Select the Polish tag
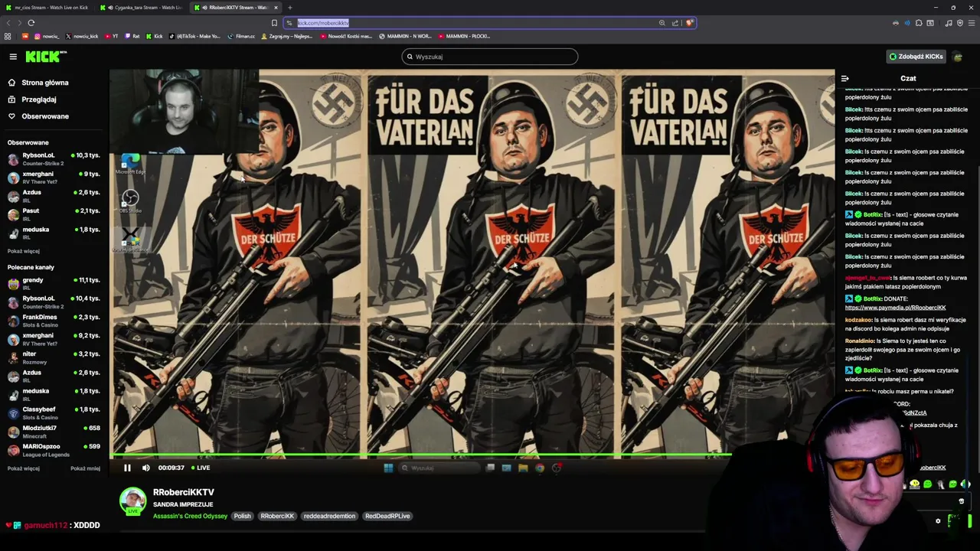Image resolution: width=980 pixels, height=551 pixels. click(x=243, y=516)
